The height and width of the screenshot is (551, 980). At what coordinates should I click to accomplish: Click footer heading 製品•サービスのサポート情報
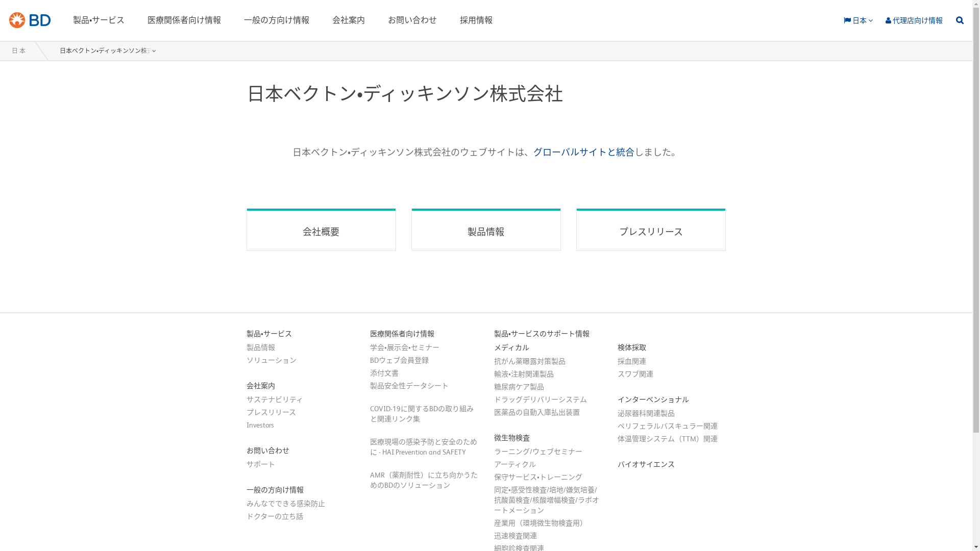coord(542,334)
